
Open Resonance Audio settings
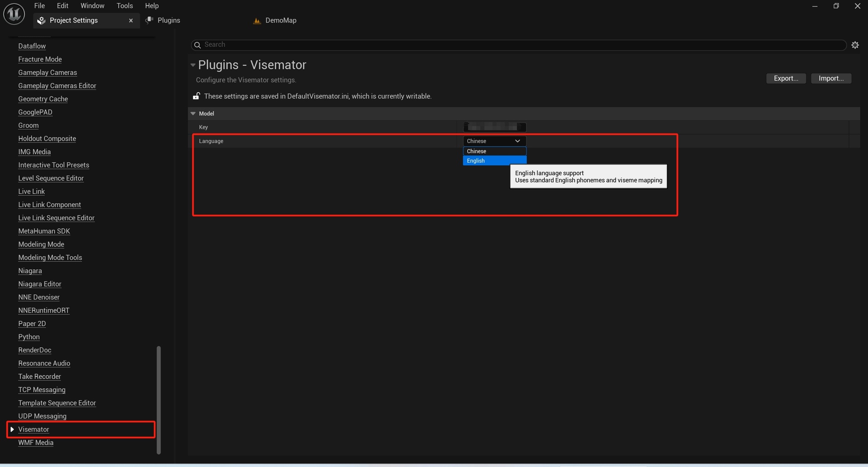(x=44, y=363)
